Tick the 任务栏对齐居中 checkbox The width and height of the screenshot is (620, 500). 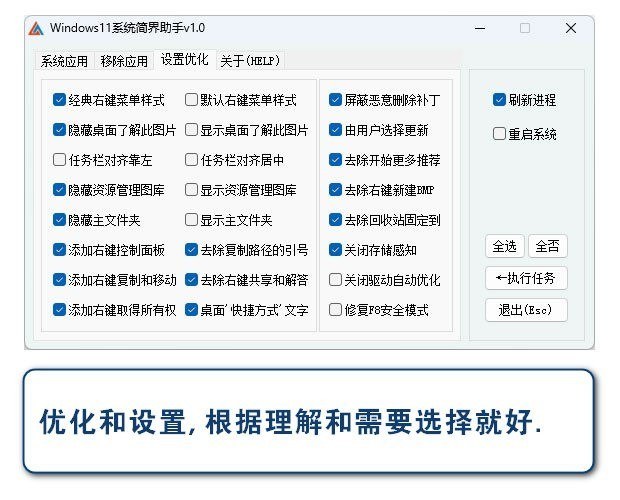pyautogui.click(x=191, y=159)
